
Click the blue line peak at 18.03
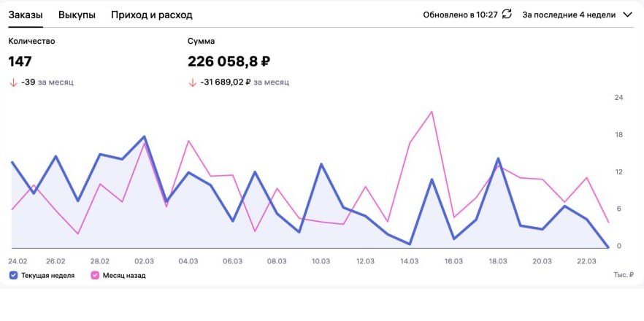[498, 158]
